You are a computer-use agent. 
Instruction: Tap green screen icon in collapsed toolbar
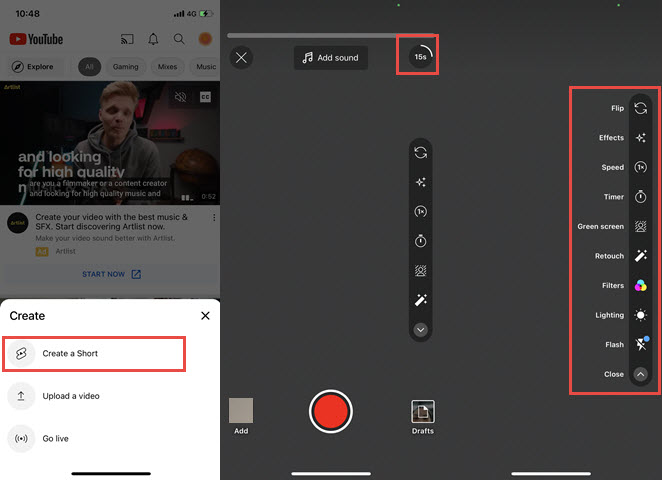point(421,271)
